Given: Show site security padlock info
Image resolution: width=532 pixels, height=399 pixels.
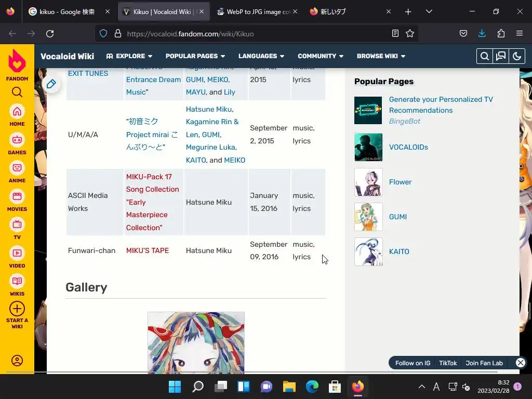Looking at the screenshot, I should tap(118, 34).
